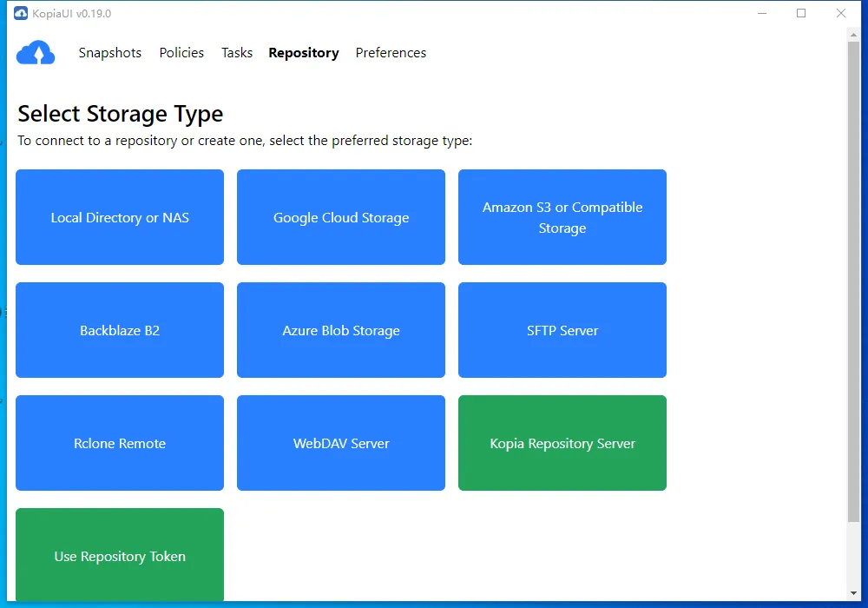Screen dimensions: 868x608
Task: Select Azure Blob Storage
Action: 341,330
